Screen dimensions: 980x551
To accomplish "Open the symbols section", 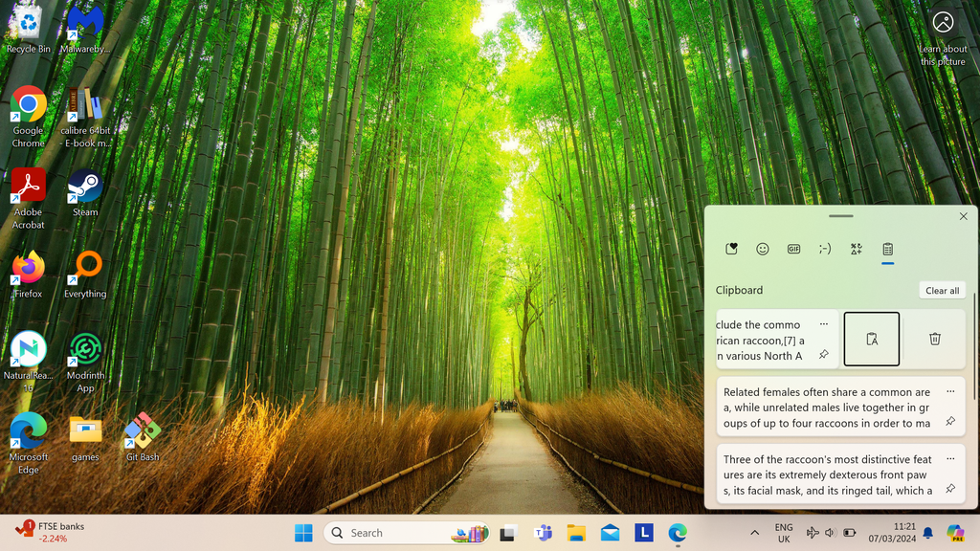I will tap(856, 249).
